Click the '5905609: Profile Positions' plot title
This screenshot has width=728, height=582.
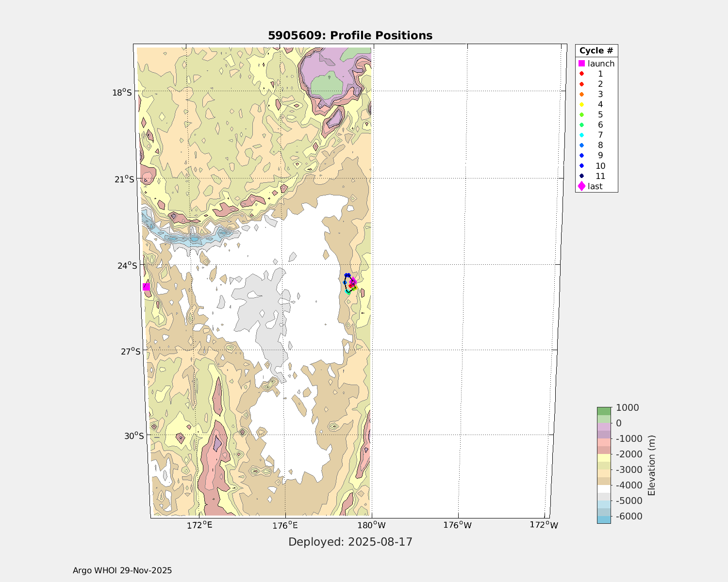350,35
